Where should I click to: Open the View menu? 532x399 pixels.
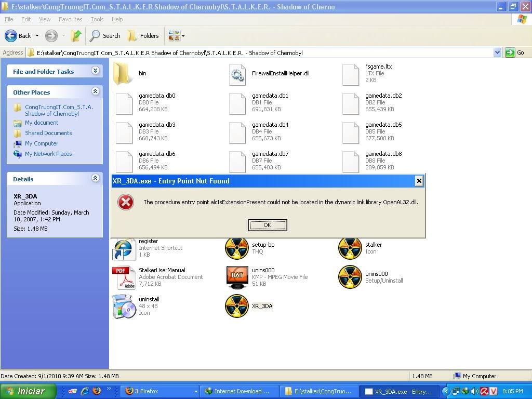click(45, 19)
